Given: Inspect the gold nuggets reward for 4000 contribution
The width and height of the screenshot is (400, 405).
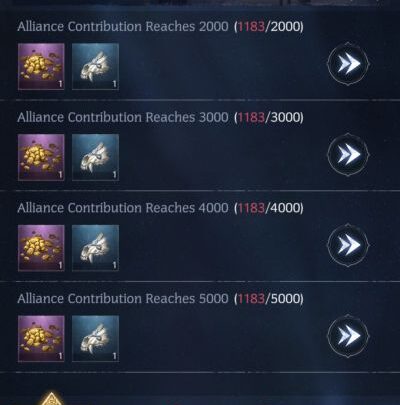Looking at the screenshot, I should point(41,248).
